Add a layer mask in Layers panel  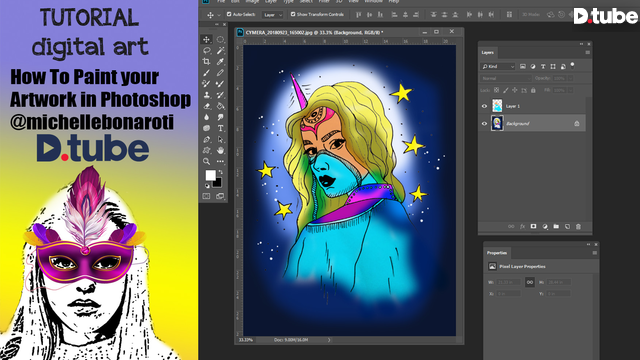[x=533, y=227]
